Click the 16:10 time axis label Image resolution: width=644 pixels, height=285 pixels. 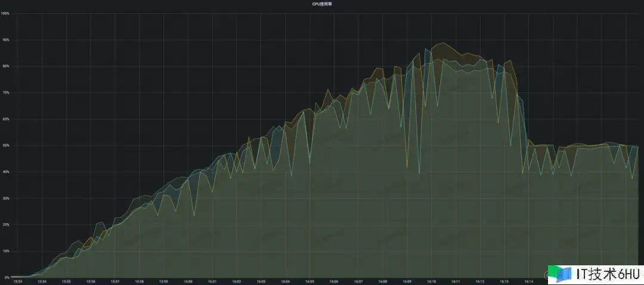(431, 281)
